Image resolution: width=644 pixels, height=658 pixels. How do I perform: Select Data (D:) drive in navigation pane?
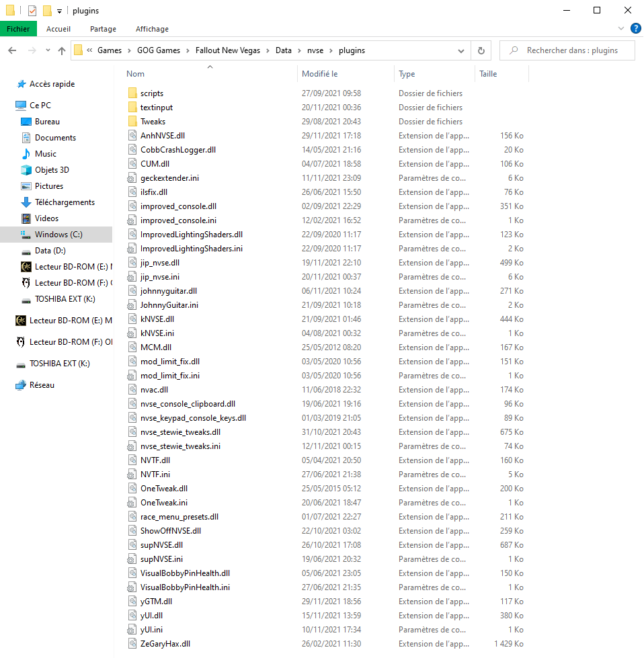(x=50, y=251)
